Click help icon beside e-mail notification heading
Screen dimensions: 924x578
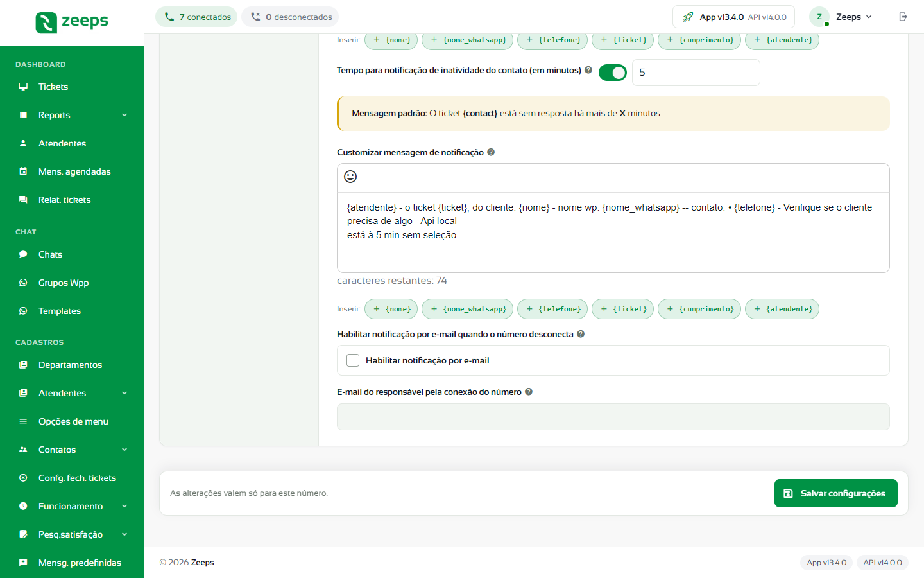[x=581, y=334]
